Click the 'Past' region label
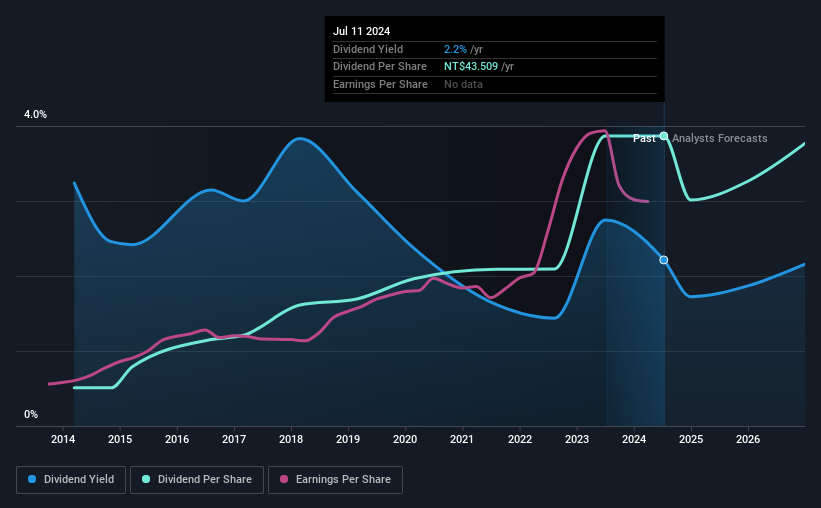The image size is (821, 508). point(644,138)
